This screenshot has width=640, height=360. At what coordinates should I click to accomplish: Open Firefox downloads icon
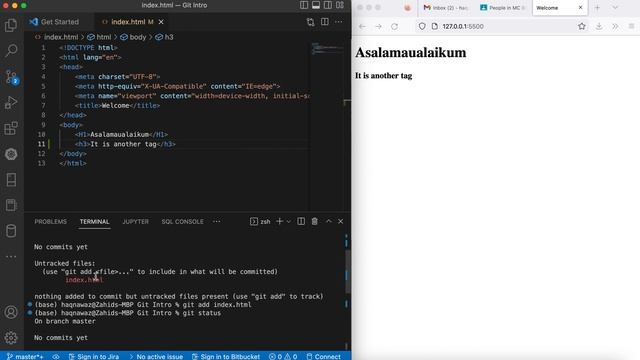(x=599, y=27)
